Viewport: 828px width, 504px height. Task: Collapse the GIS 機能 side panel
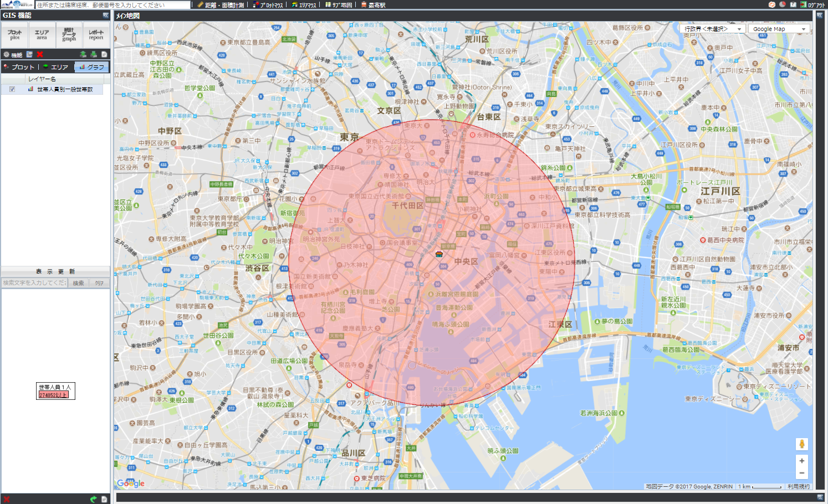click(105, 16)
